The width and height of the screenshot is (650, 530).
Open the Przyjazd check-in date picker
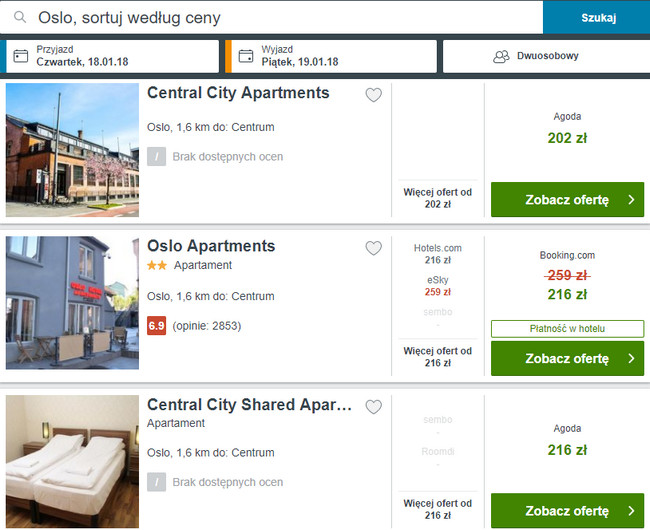pyautogui.click(x=112, y=56)
